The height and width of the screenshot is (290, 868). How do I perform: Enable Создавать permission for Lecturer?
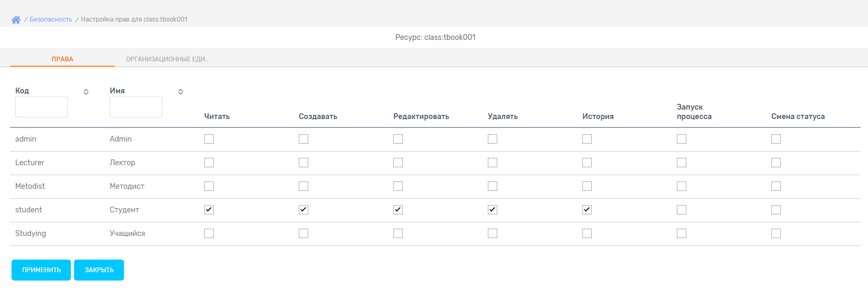tap(304, 163)
